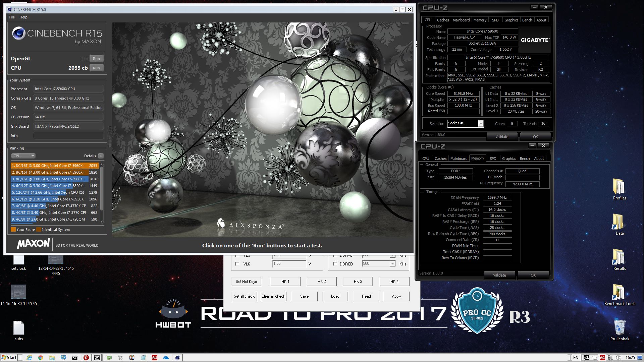Switch to Memory tab in top CPU-Z window
The image size is (644, 362).
[x=480, y=20]
